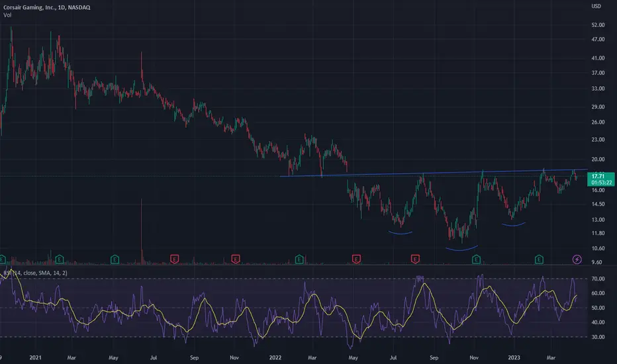Click the 11.80 price scale label

tap(598, 233)
